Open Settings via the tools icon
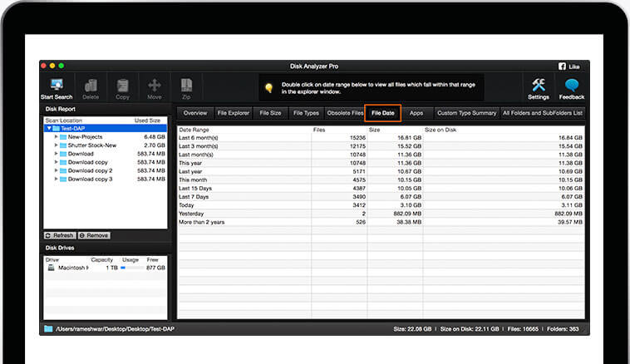 coord(539,85)
